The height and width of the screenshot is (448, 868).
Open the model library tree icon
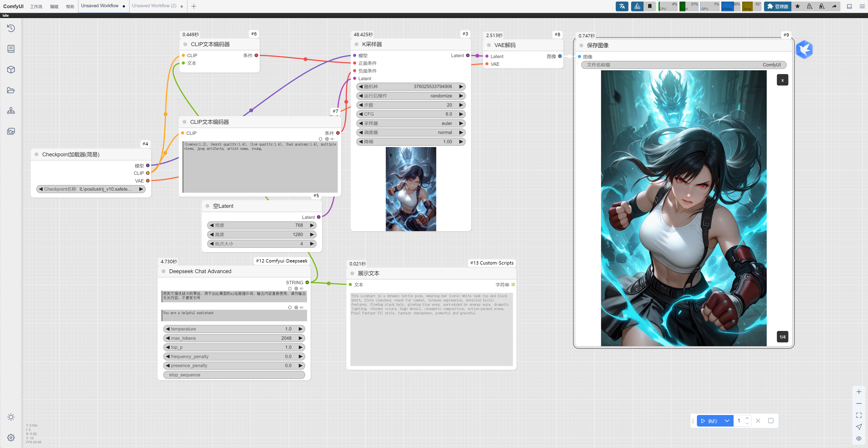(11, 111)
